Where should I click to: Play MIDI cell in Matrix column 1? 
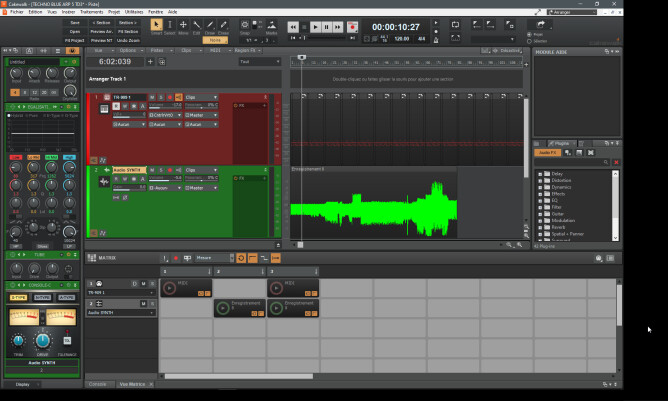[x=170, y=288]
